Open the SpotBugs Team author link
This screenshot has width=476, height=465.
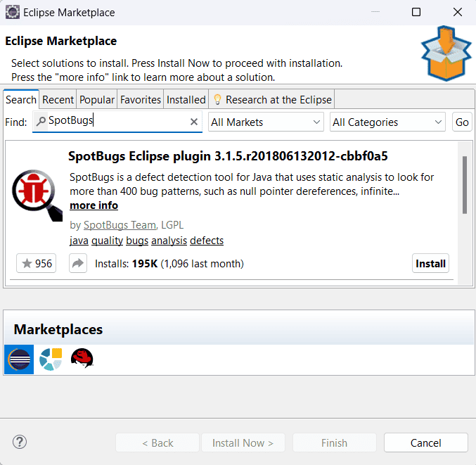point(120,225)
